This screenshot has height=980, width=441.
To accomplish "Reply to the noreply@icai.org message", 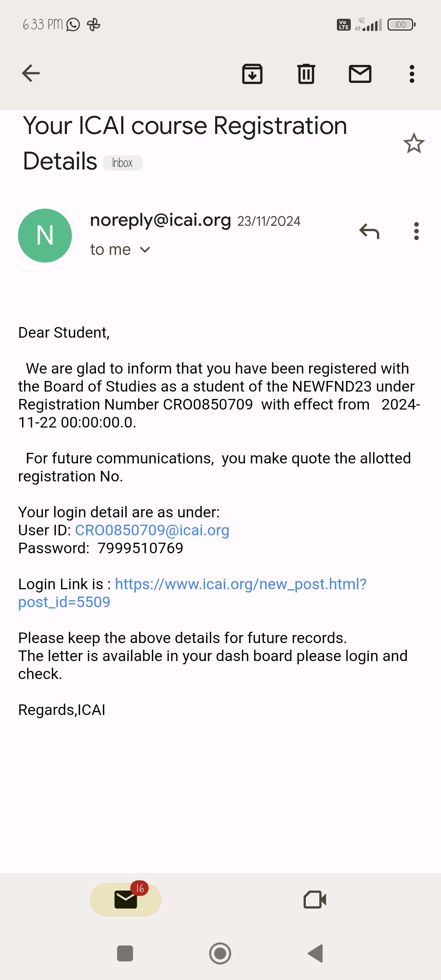I will (x=369, y=231).
